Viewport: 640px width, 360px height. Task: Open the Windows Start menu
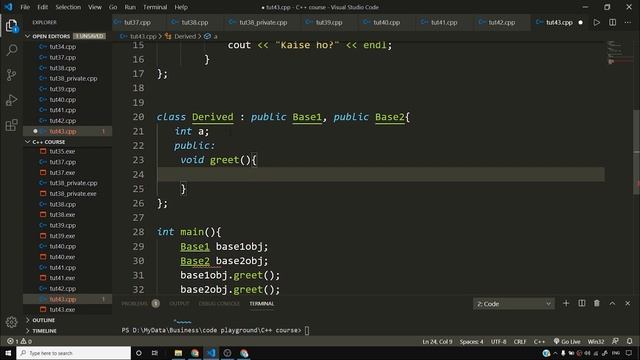click(x=8, y=353)
